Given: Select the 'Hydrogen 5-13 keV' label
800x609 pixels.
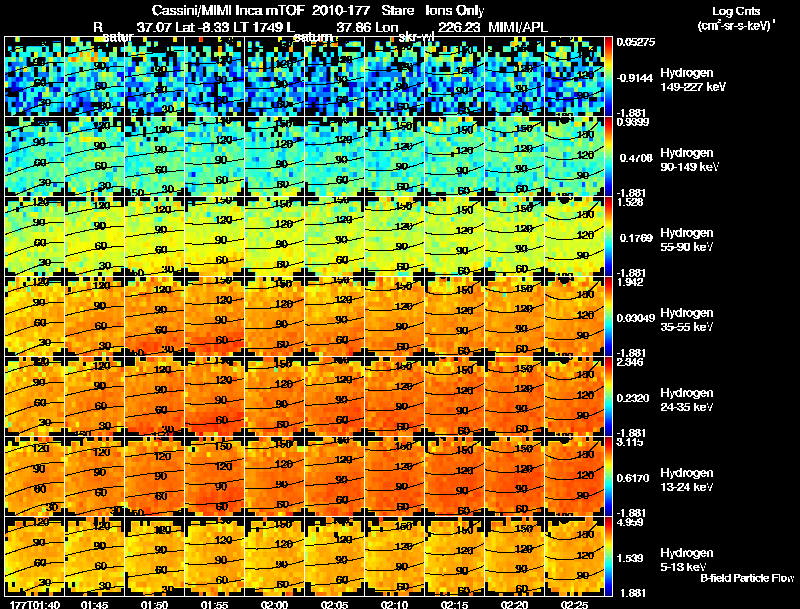Looking at the screenshot, I should (687, 560).
